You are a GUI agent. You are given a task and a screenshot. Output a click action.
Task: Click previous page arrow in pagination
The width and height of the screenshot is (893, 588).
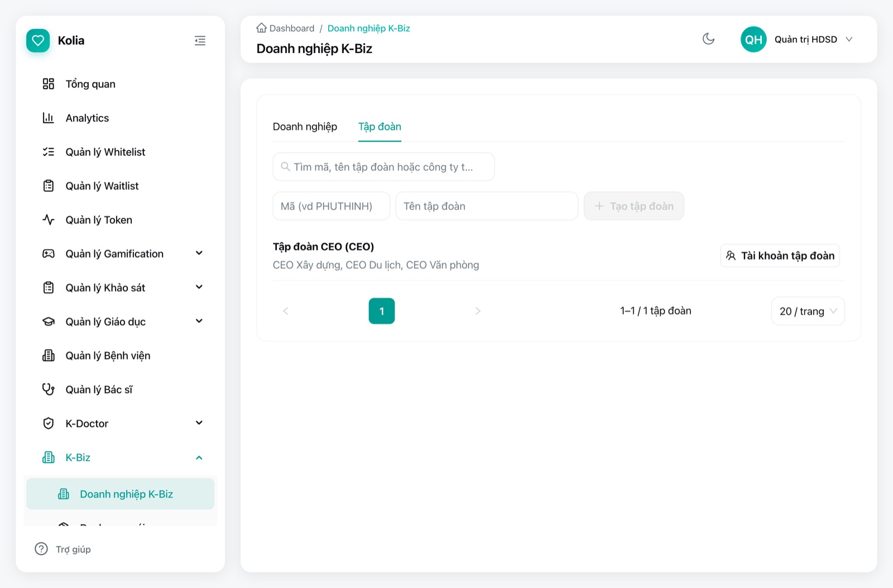[286, 311]
